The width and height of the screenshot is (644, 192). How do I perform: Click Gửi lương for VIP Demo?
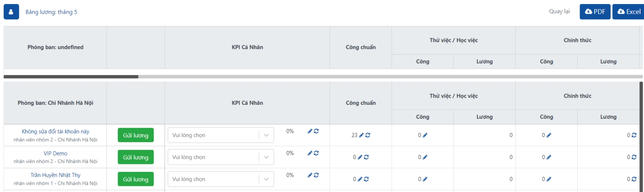[x=136, y=157]
